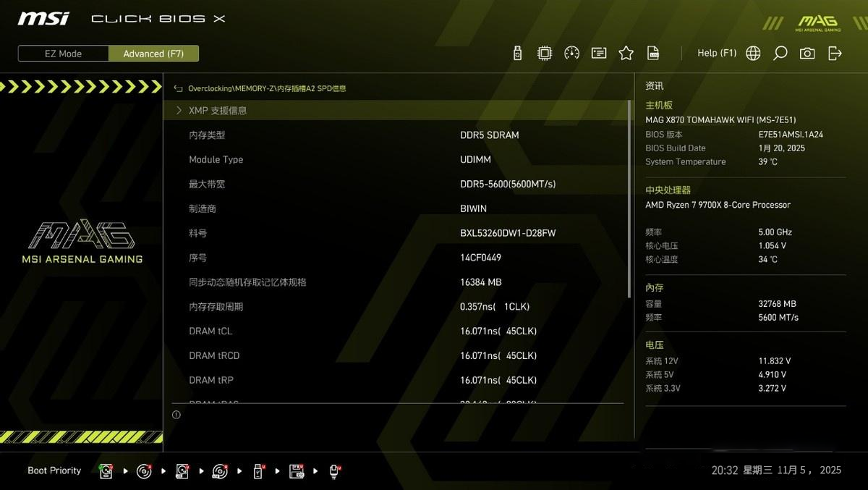Select the first optical disc boot device
The image size is (868, 490).
coord(145,471)
